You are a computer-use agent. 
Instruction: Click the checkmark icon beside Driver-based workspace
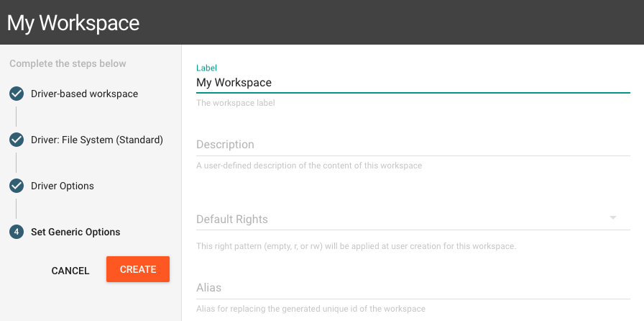click(17, 94)
